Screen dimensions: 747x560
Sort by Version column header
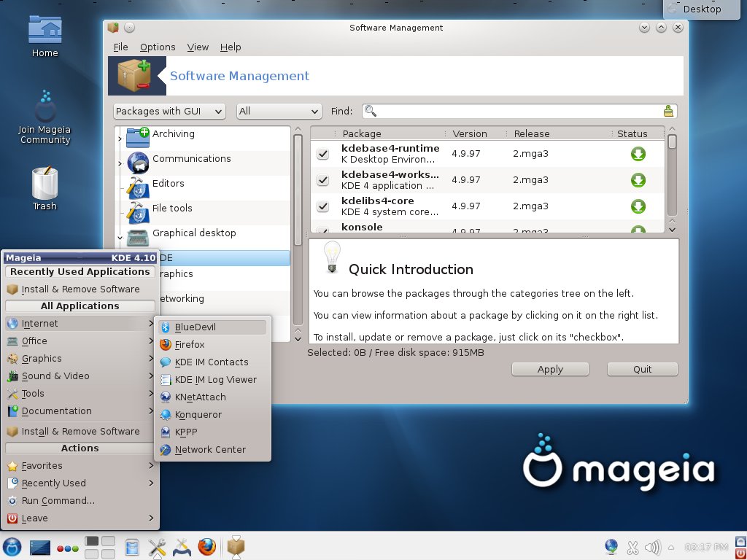(476, 134)
